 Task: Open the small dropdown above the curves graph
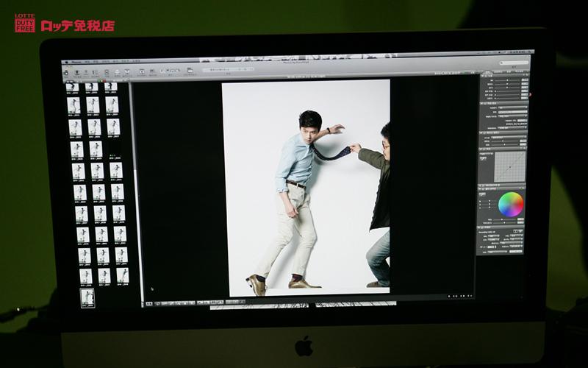click(487, 154)
